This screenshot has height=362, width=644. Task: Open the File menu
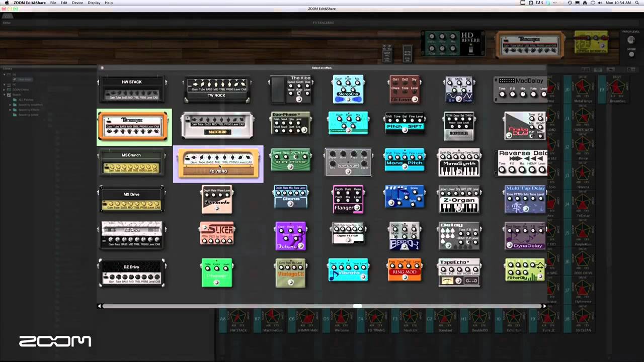click(x=53, y=3)
